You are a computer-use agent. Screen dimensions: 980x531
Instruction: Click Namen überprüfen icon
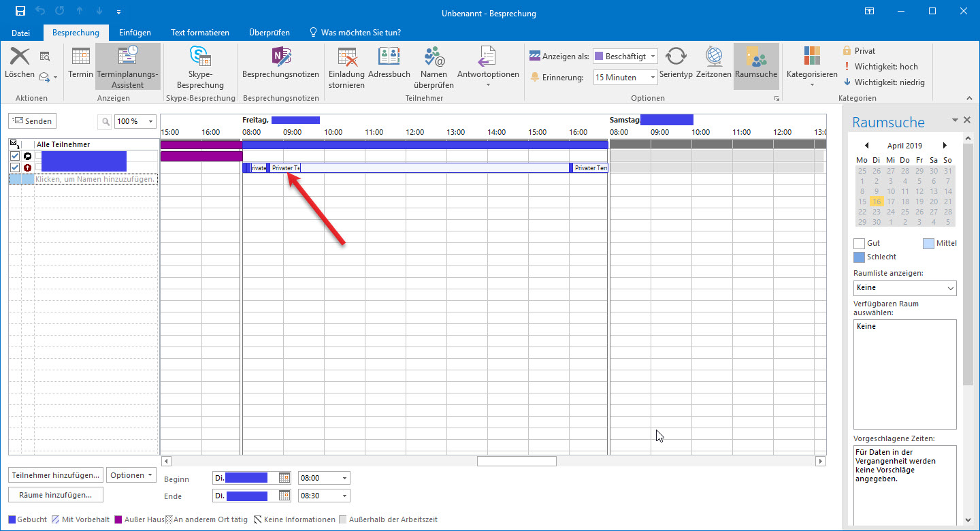click(x=434, y=57)
